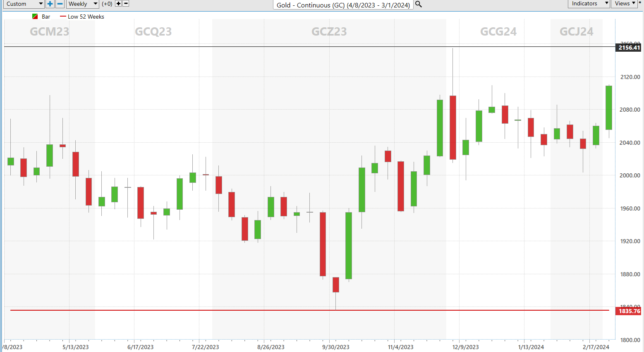644x352 pixels.
Task: Click the 1800.00 price axis label
Action: pos(630,340)
